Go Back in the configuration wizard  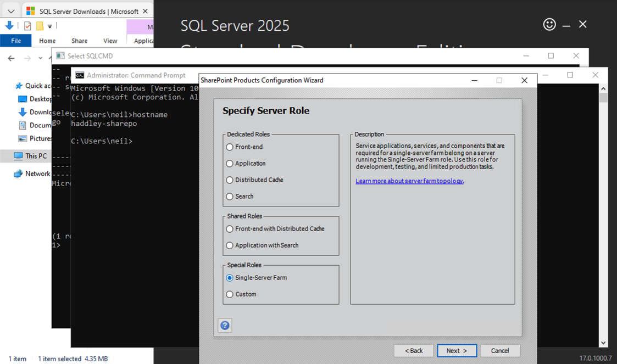(x=414, y=351)
